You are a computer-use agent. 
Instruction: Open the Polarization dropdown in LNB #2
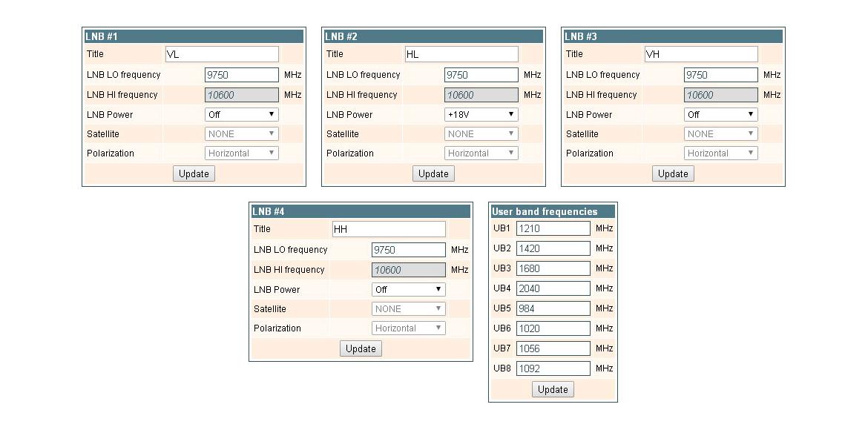coord(481,153)
